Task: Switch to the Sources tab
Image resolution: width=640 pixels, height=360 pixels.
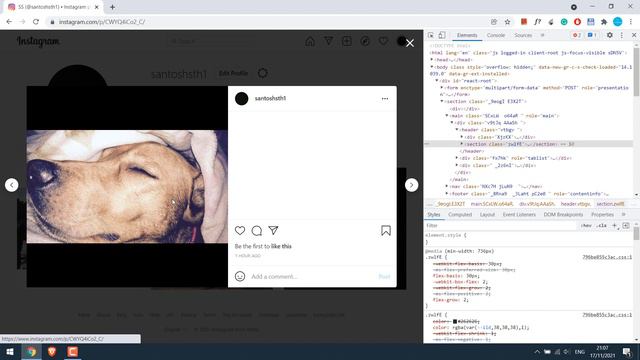Action: pyautogui.click(x=523, y=36)
